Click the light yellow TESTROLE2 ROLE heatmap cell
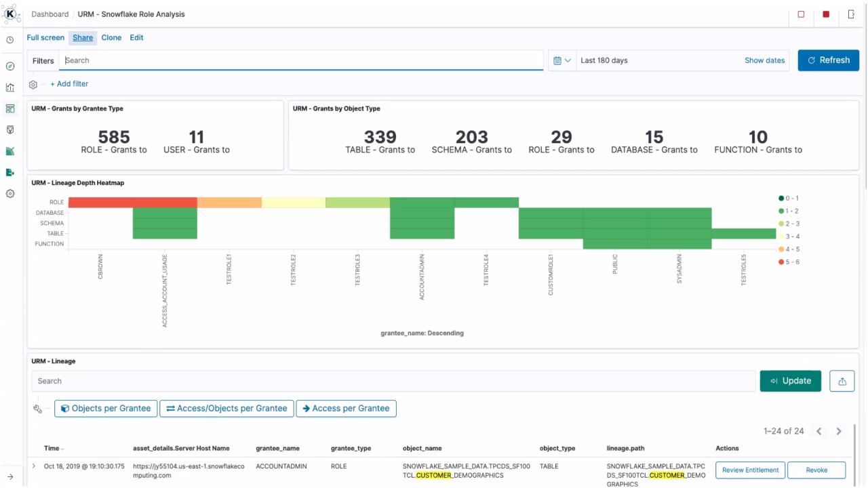This screenshot has width=868, height=488. pos(294,203)
